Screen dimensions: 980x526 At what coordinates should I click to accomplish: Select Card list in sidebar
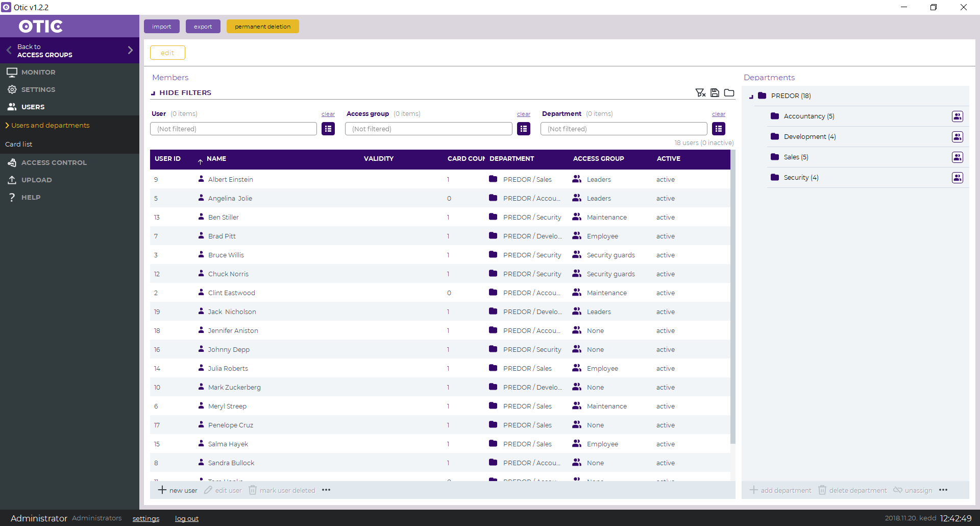(x=19, y=144)
